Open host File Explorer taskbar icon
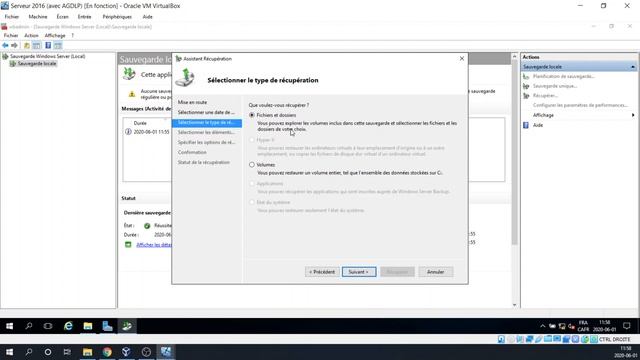This screenshot has height=360, width=640. click(87, 352)
